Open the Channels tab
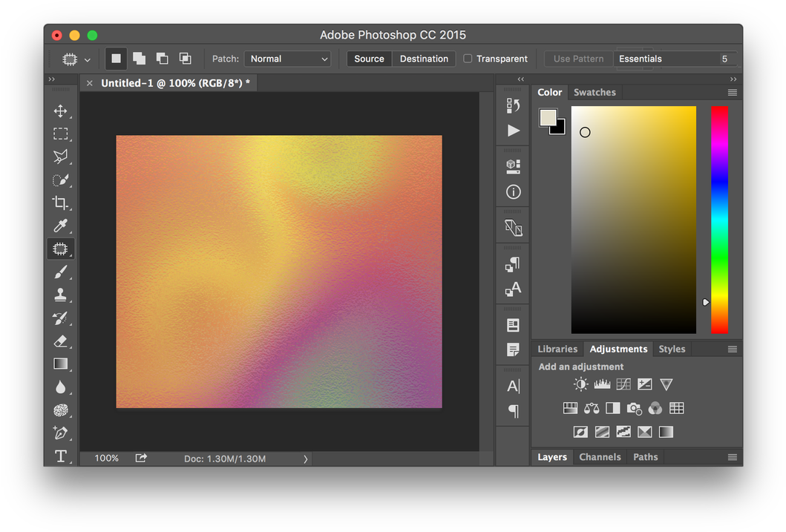This screenshot has width=786, height=532. tap(600, 457)
